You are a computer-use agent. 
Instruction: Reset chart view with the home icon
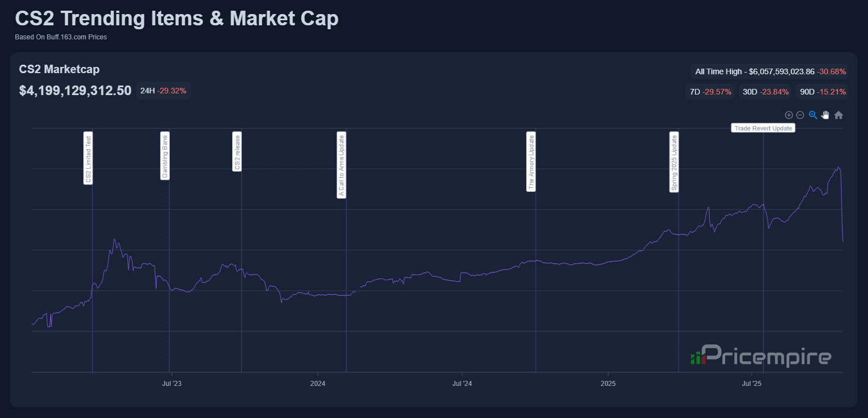pos(838,115)
